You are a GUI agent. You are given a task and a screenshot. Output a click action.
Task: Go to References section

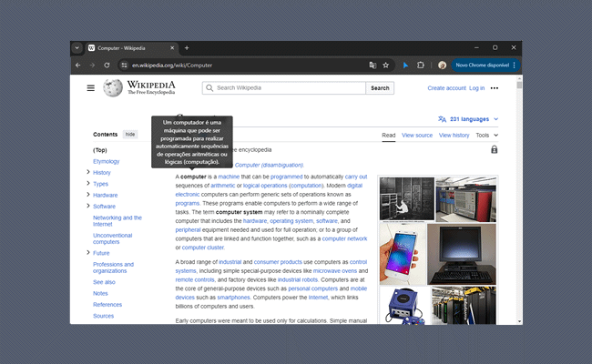[107, 305]
